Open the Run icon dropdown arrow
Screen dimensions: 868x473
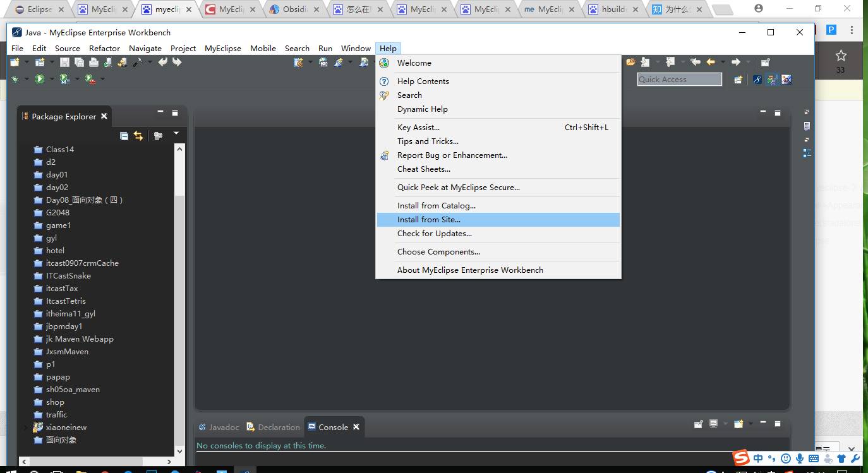(52, 79)
